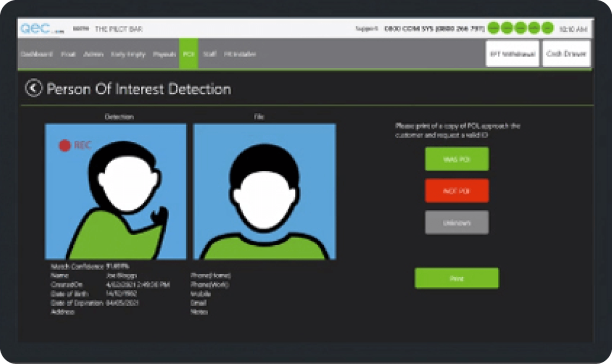Image resolution: width=612 pixels, height=364 pixels.
Task: Open the Dashboard tab
Action: (36, 54)
